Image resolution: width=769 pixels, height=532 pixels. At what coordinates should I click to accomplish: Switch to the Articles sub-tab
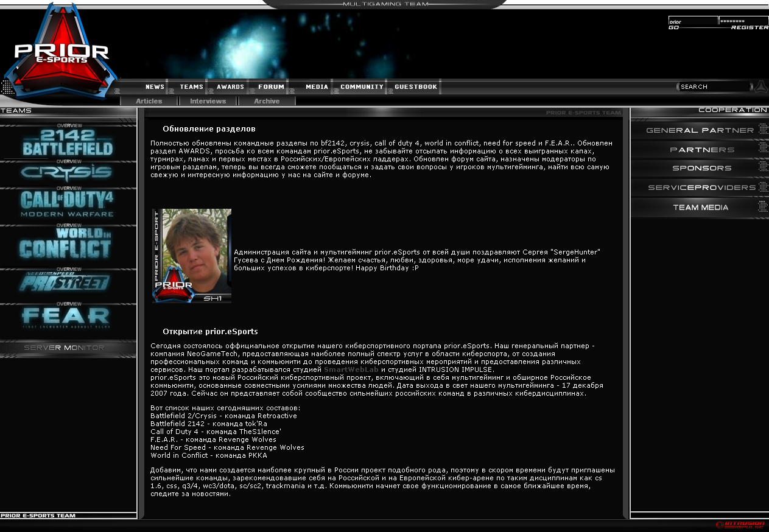[149, 101]
